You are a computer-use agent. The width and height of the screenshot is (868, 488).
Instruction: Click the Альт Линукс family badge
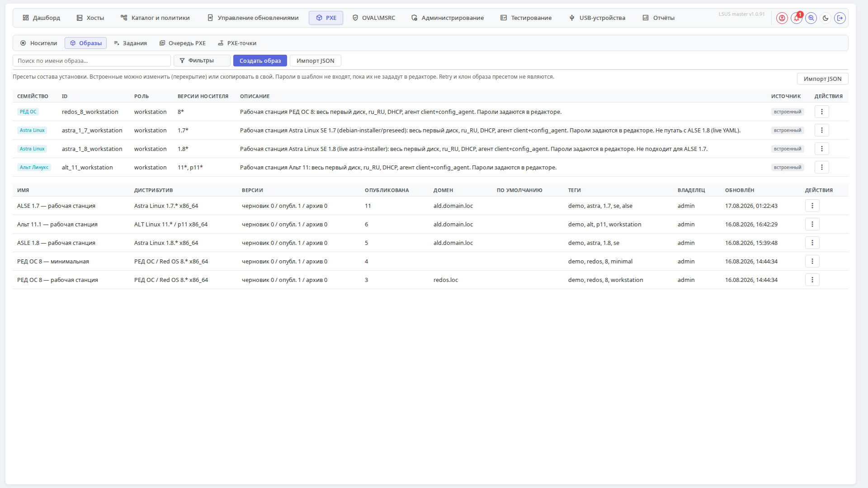pyautogui.click(x=34, y=167)
